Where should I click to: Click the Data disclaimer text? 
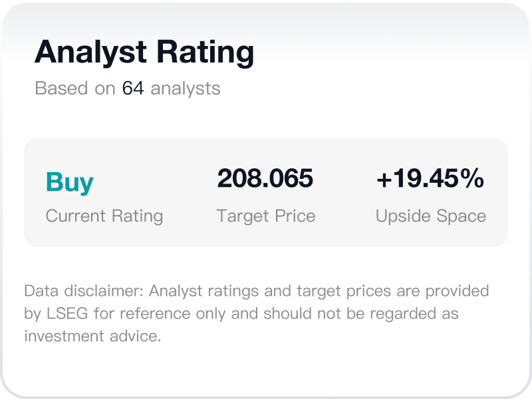(257, 313)
